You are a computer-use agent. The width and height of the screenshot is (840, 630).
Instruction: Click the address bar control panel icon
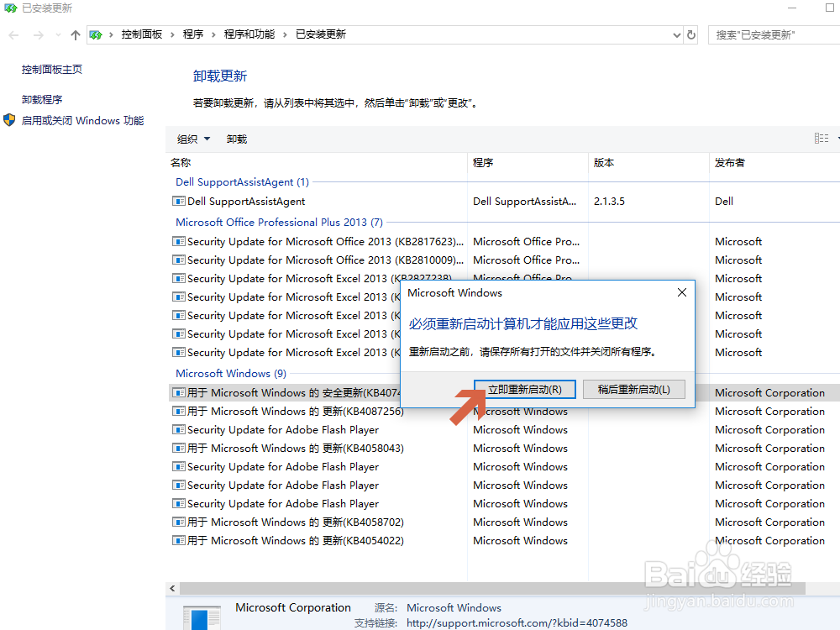pos(96,34)
